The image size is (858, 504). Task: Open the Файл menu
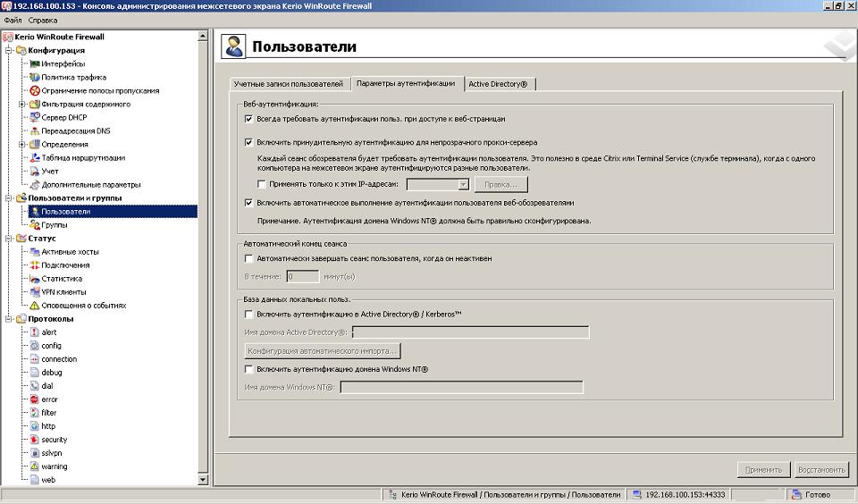tap(13, 21)
